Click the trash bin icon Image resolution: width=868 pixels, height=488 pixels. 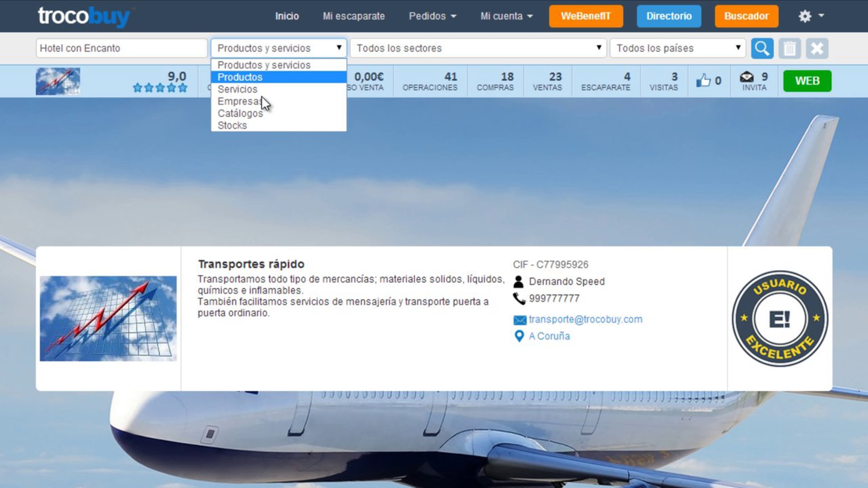790,48
